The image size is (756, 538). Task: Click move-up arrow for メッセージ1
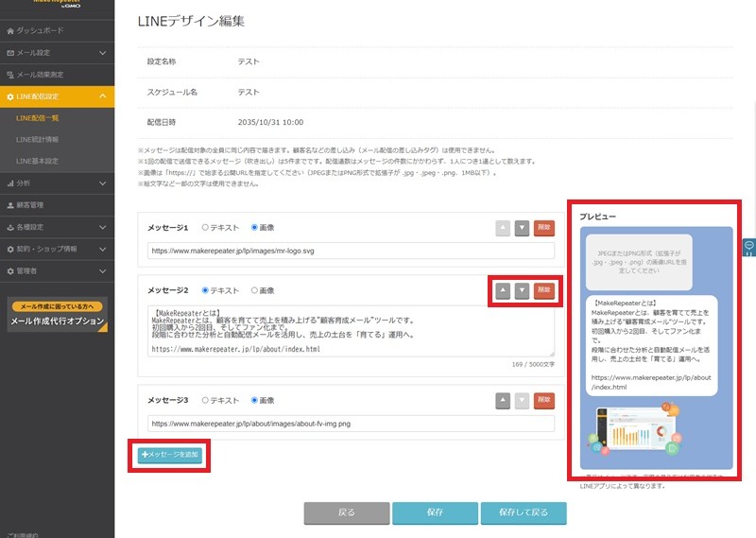pos(503,228)
